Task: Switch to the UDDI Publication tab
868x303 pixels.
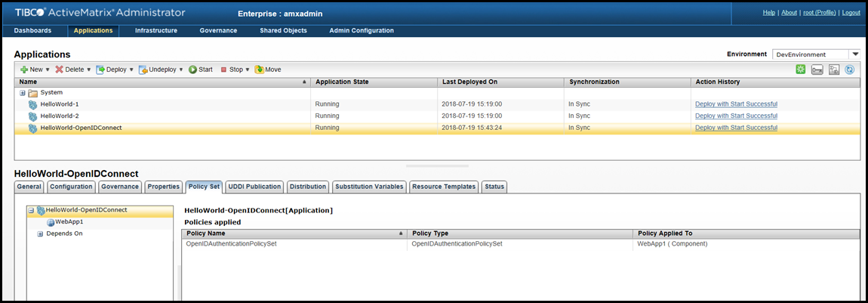Action: (x=254, y=187)
